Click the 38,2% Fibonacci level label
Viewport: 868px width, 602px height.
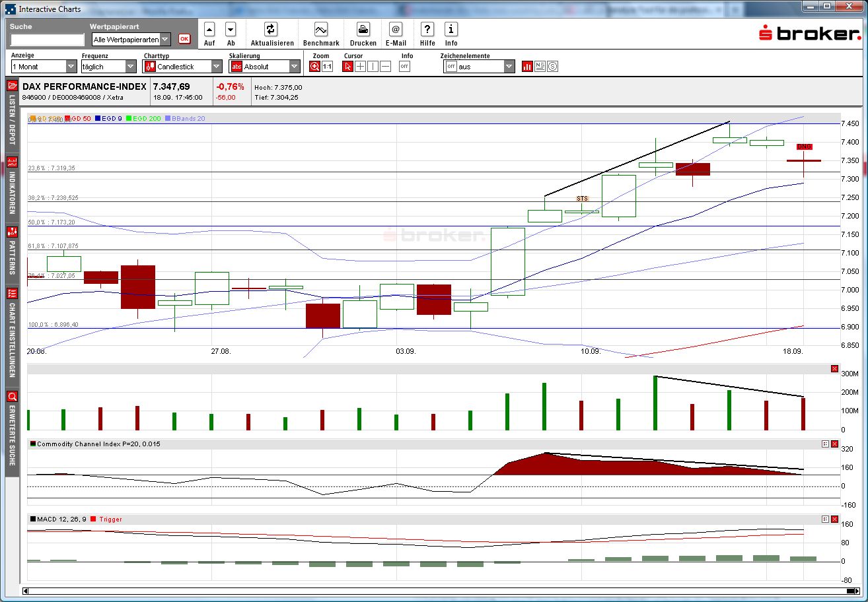coord(54,198)
